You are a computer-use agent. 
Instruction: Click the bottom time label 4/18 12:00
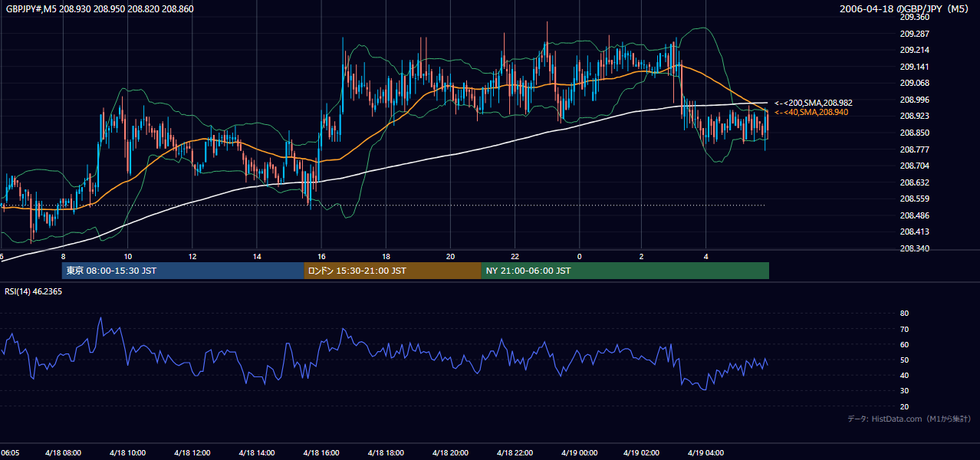tap(192, 453)
